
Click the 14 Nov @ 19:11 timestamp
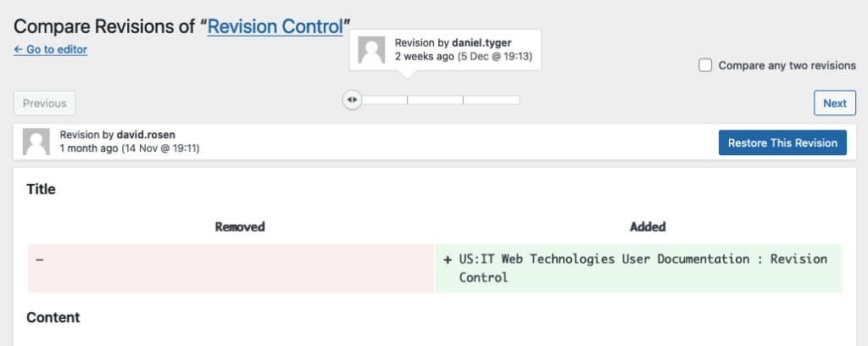click(160, 148)
